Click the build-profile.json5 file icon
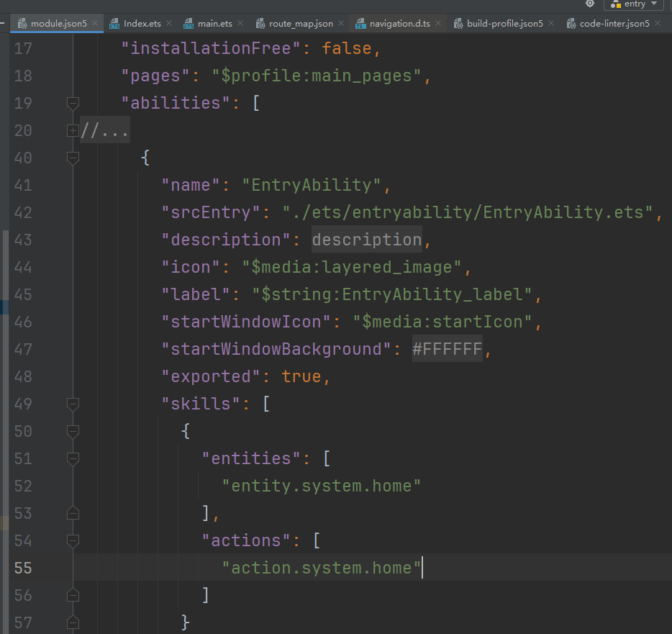Screen dimensions: 672x634 (458, 24)
